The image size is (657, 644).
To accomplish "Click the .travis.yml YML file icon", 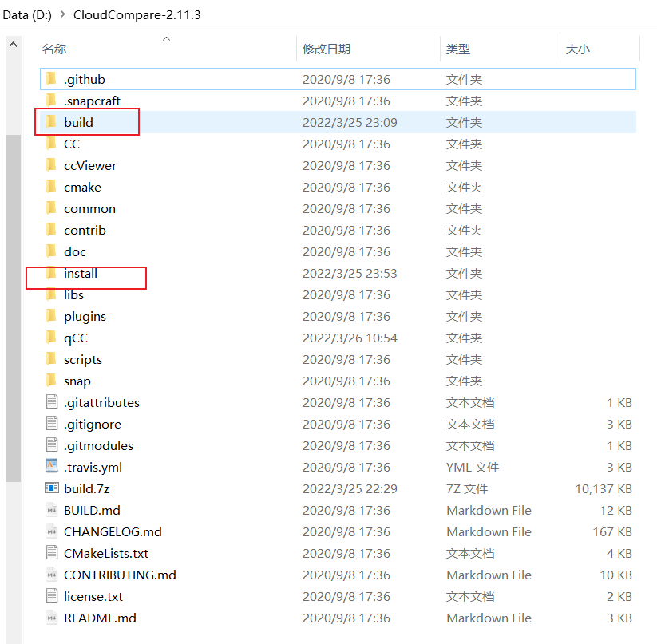I will pyautogui.click(x=50, y=467).
